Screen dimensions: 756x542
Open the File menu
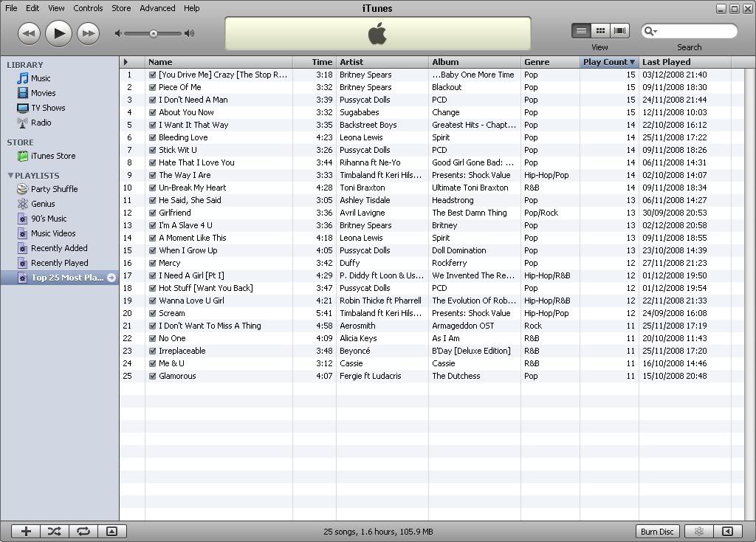pos(11,8)
